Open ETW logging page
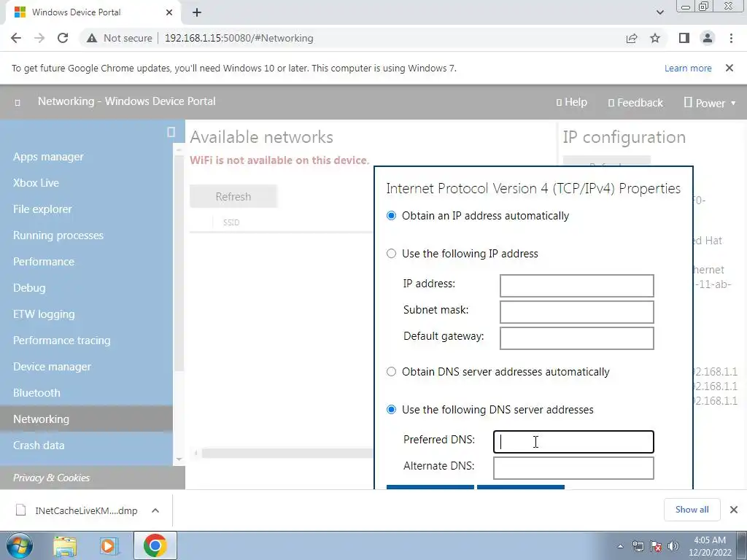747x560 pixels. coord(44,314)
